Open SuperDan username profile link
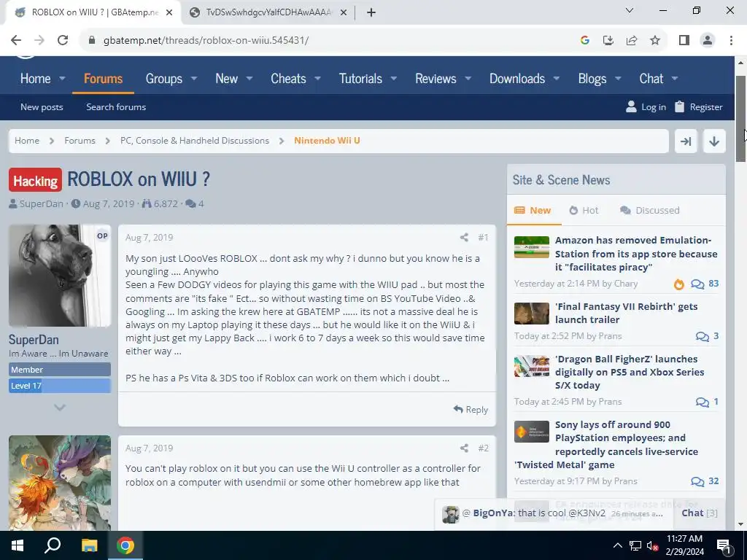 (34, 340)
